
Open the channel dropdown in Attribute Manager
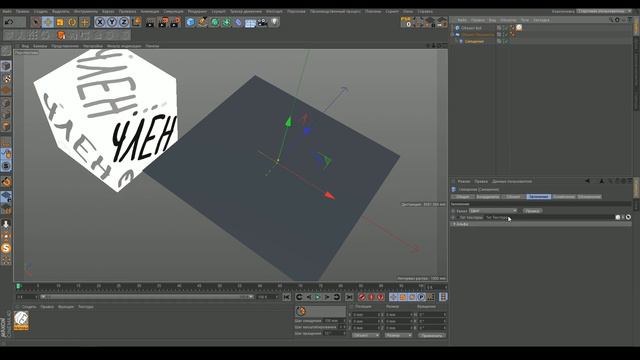[493, 211]
